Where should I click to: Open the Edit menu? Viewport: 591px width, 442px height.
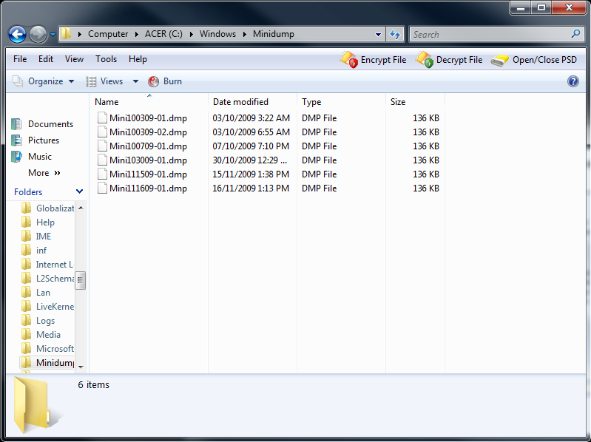pyautogui.click(x=46, y=59)
